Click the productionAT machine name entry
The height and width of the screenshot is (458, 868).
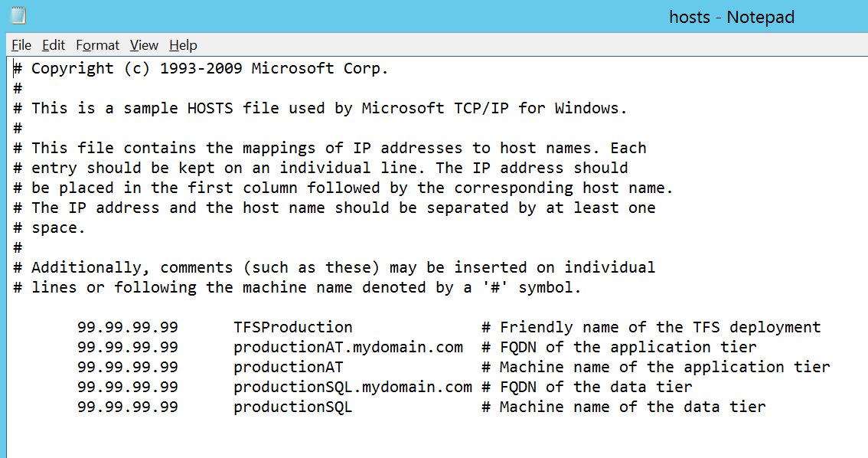[x=288, y=367]
